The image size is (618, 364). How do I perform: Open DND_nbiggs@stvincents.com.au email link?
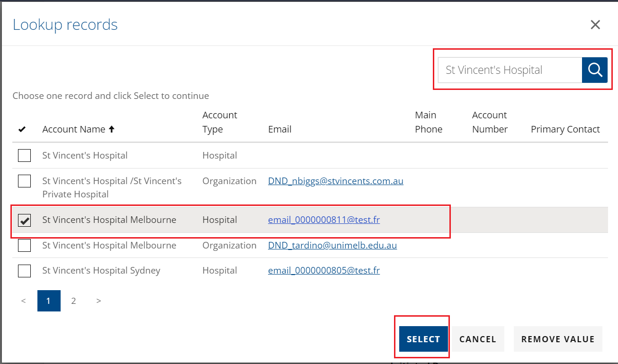click(336, 181)
